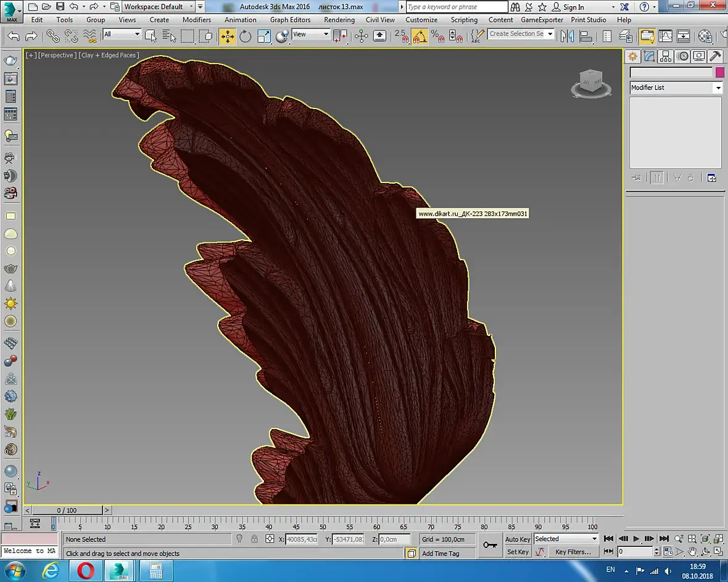The width and height of the screenshot is (728, 582).
Task: Click the magenta object color swatch
Action: 719,73
